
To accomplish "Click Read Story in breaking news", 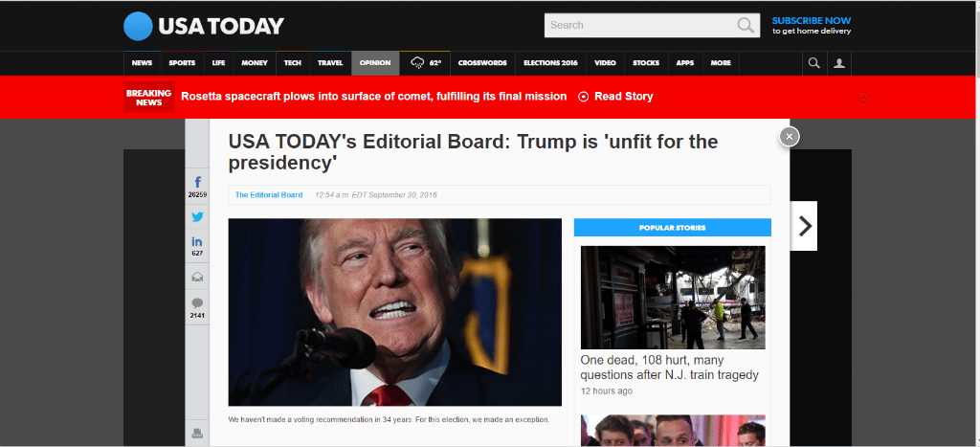I will [624, 97].
